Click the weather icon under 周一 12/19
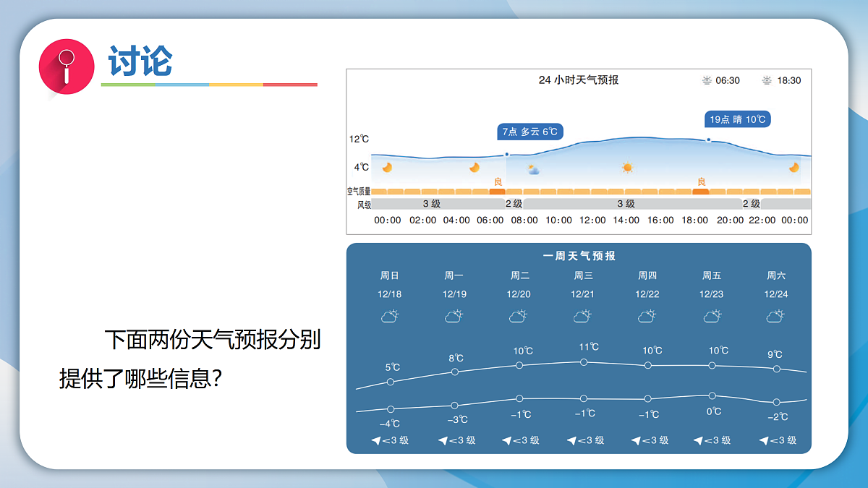The height and width of the screenshot is (488, 868). [x=454, y=316]
